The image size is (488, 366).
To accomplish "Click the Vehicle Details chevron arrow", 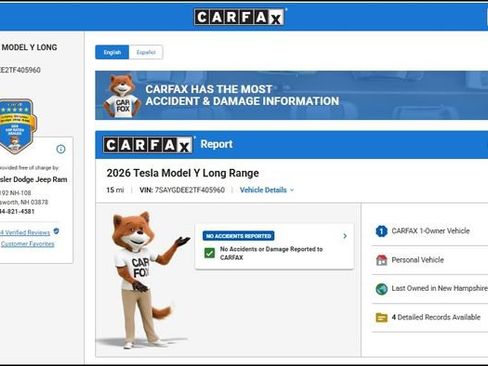I will (x=292, y=190).
